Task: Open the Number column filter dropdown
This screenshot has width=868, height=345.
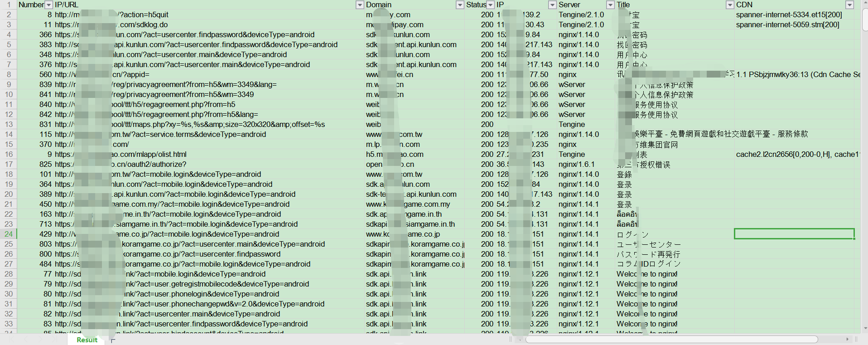Action: click(x=48, y=5)
